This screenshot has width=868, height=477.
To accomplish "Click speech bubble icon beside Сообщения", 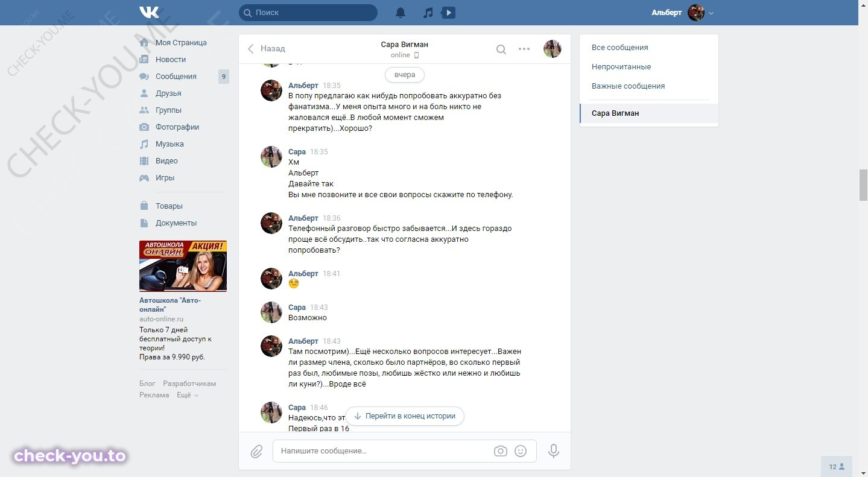I will coord(144,77).
